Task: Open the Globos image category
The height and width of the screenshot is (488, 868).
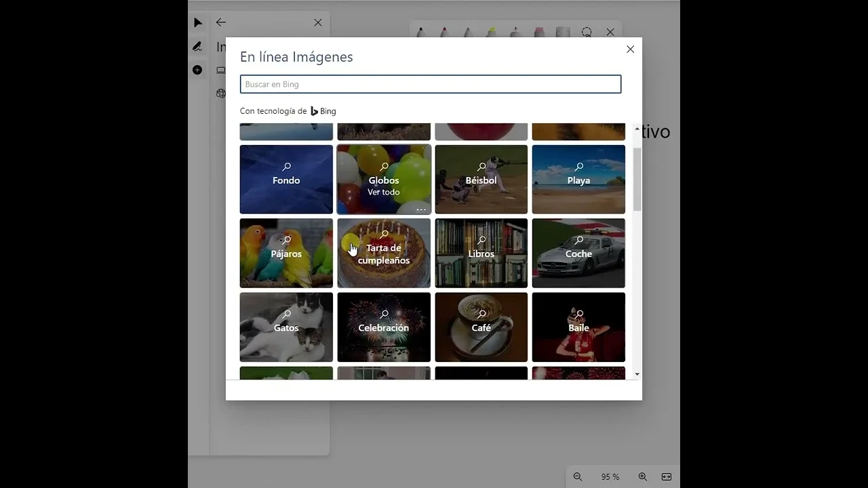Action: click(x=384, y=179)
